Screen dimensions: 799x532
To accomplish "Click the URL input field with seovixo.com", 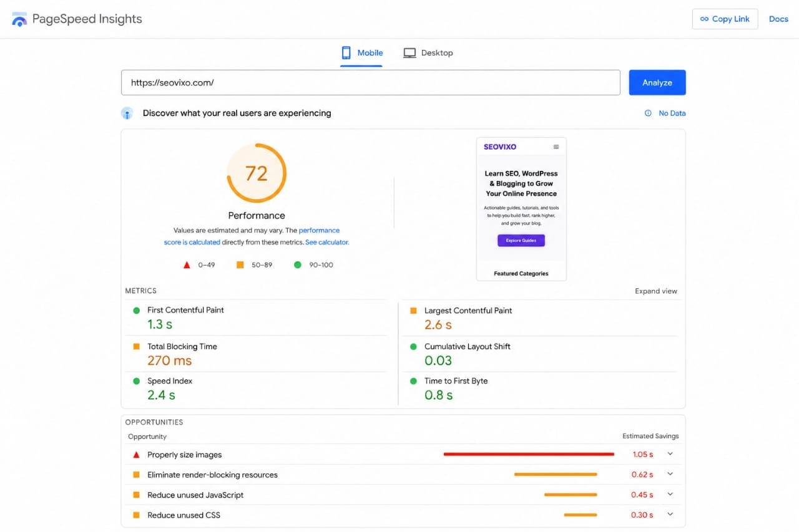I will click(x=371, y=82).
